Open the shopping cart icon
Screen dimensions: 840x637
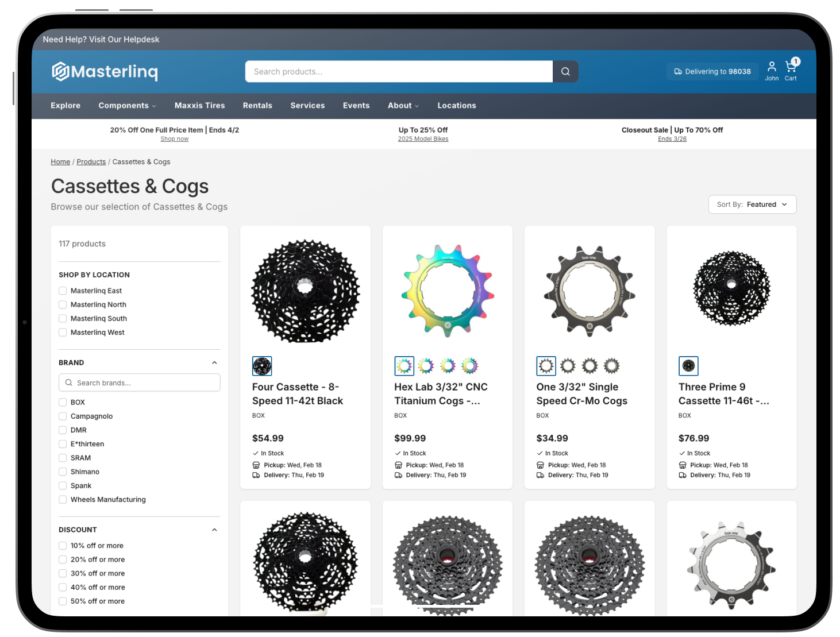(x=791, y=67)
